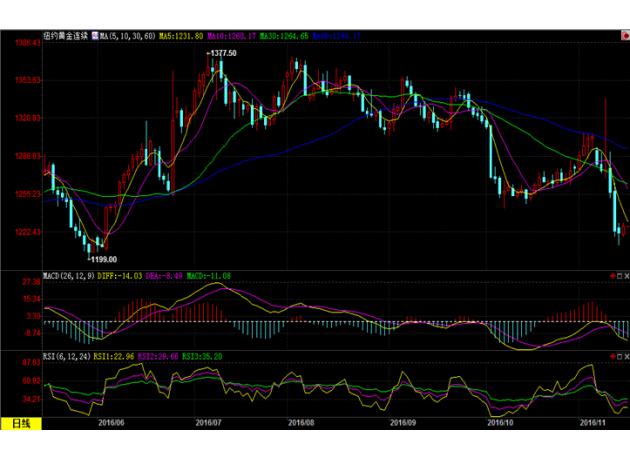The height and width of the screenshot is (461, 630).
Task: Click the yellow MA5 value label
Action: [181, 37]
